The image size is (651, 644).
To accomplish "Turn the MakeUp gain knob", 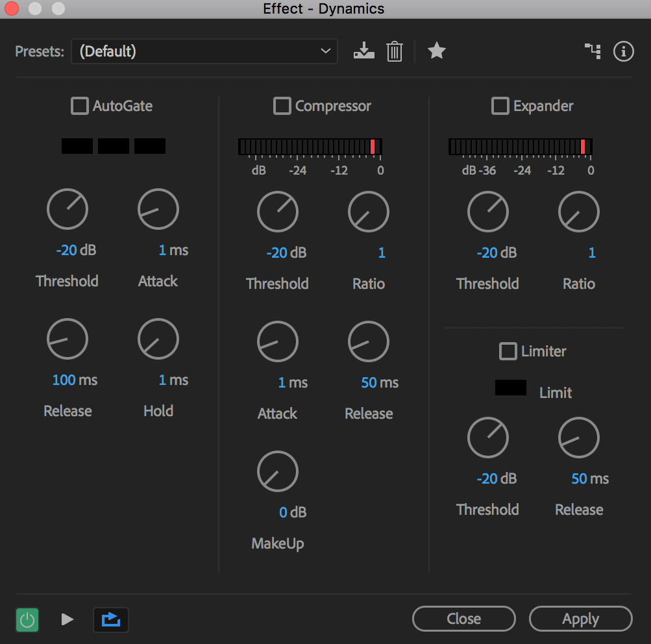I will pos(278,471).
